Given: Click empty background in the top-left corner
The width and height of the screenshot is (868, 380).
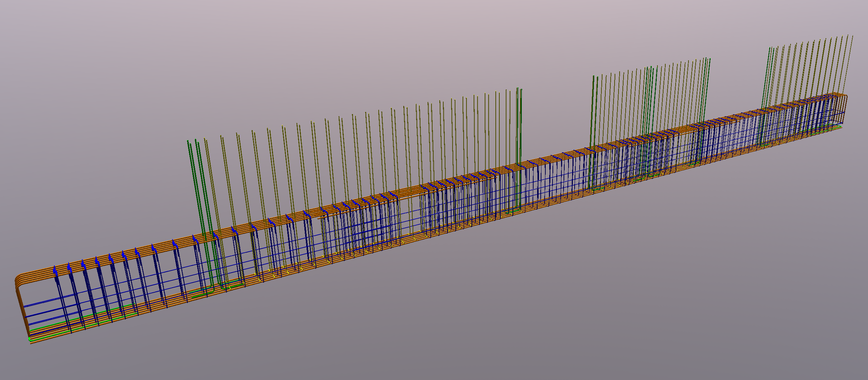Looking at the screenshot, I should [x=36, y=29].
